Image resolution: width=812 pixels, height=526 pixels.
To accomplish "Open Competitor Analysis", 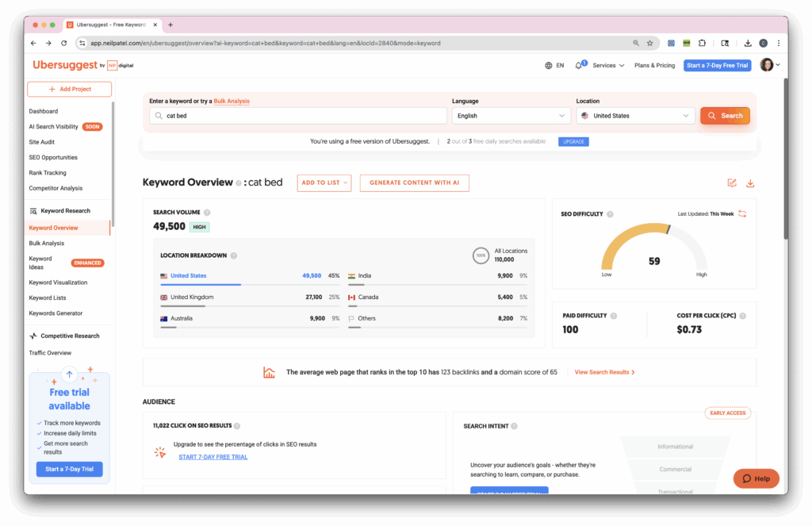I will click(x=56, y=189).
